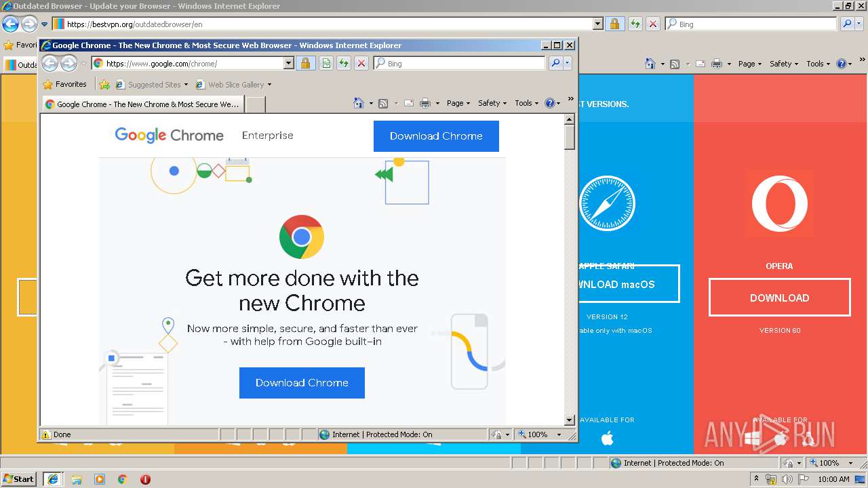Print page from Outdated Browser window
The image size is (868, 488).
coord(717,64)
